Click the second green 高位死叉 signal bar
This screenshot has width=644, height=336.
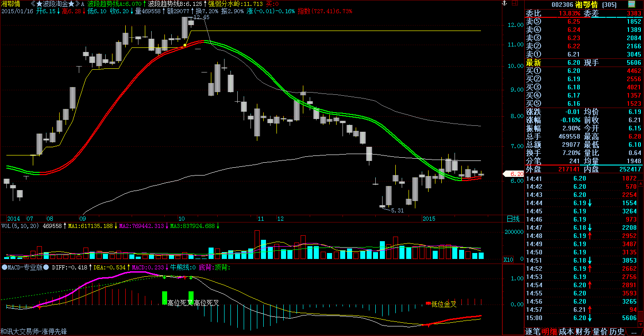point(191,298)
